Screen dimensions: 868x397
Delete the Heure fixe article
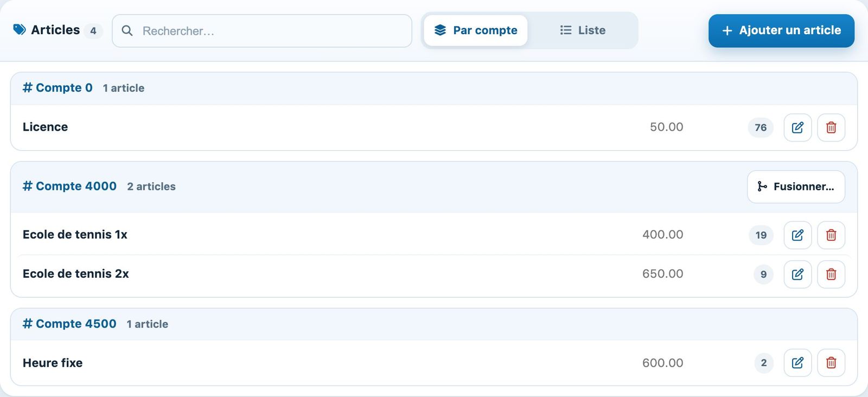831,363
